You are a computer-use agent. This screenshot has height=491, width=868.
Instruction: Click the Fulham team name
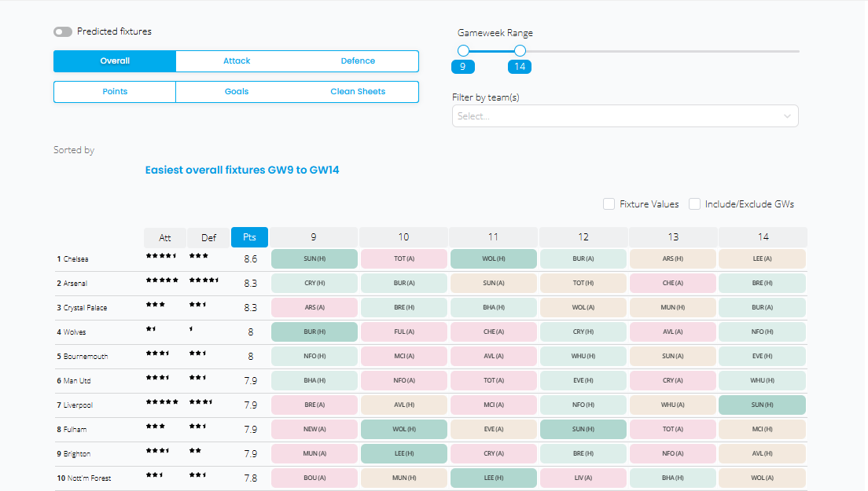click(x=75, y=430)
